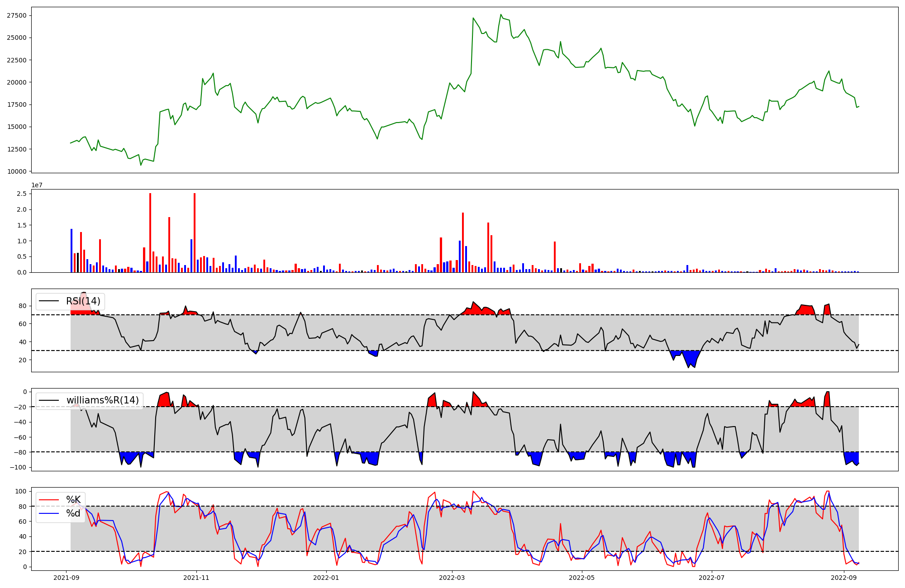Click the 10000 price axis tick label
Viewport: 905px width, 588px height.
tap(16, 171)
